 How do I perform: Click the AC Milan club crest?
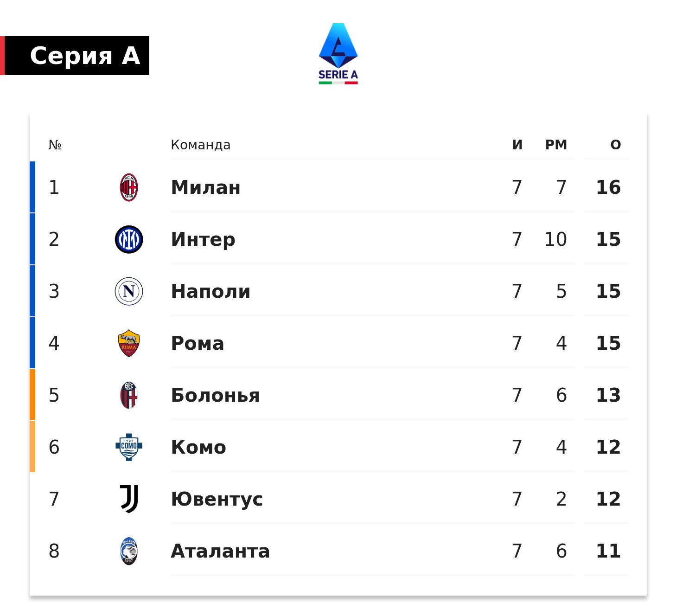click(129, 187)
